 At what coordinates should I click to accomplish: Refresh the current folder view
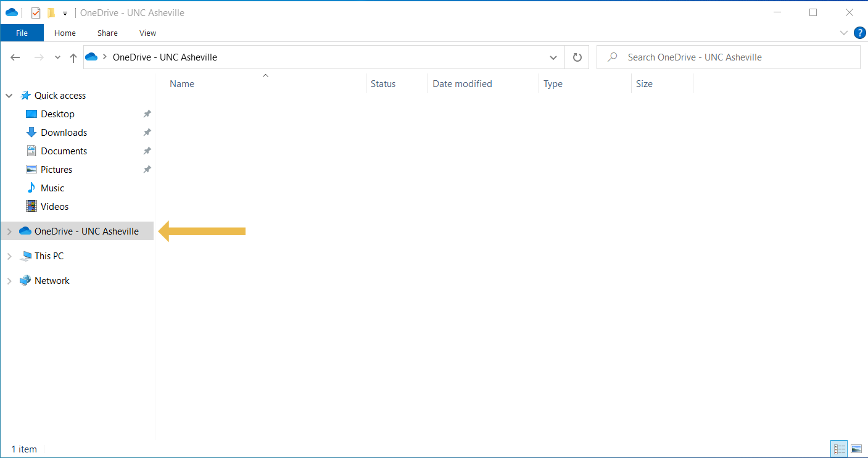click(x=577, y=57)
